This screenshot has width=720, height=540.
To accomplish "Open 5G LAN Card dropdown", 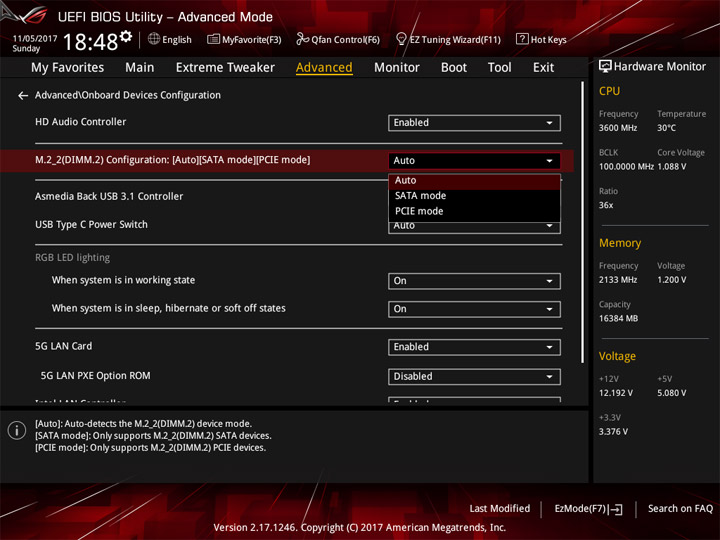I will coord(474,347).
